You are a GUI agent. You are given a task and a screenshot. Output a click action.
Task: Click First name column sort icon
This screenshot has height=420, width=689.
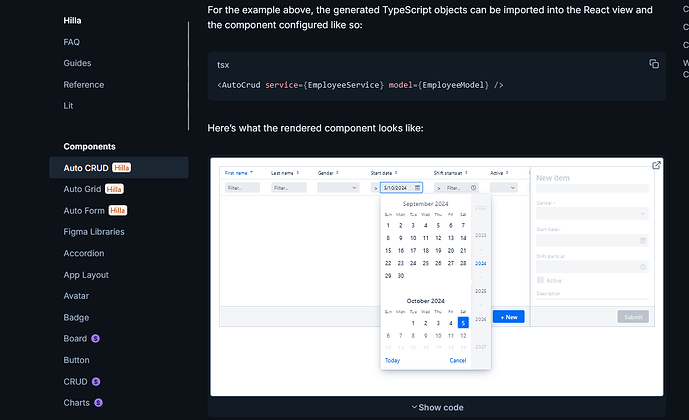(x=251, y=173)
